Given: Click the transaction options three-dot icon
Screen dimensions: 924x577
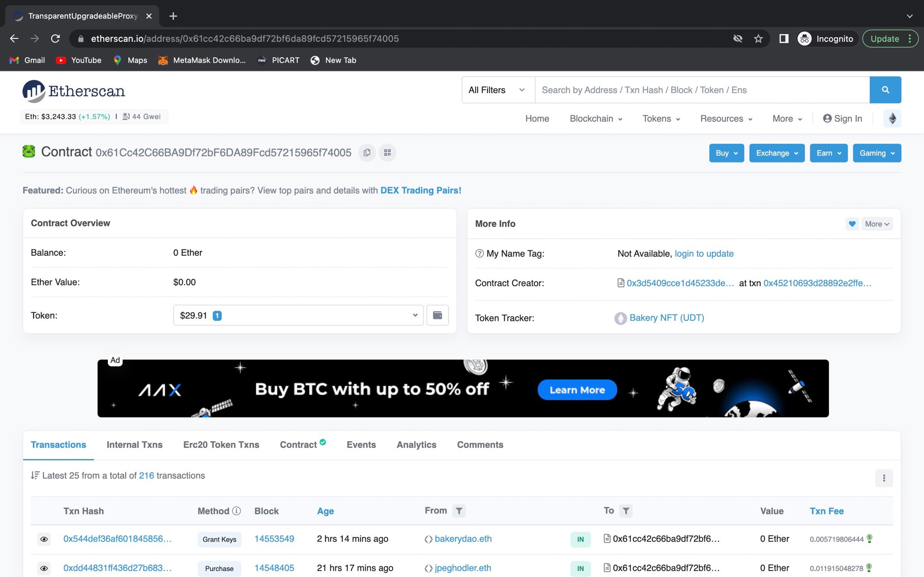Looking at the screenshot, I should (x=884, y=478).
